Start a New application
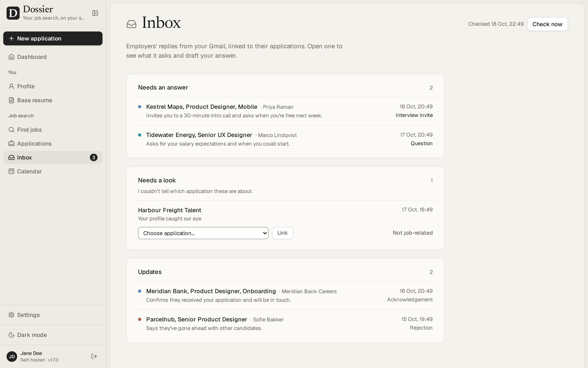 53,38
